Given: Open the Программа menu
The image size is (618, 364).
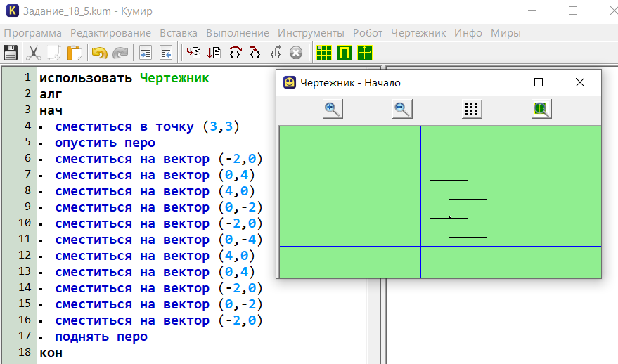Looking at the screenshot, I should pos(33,33).
